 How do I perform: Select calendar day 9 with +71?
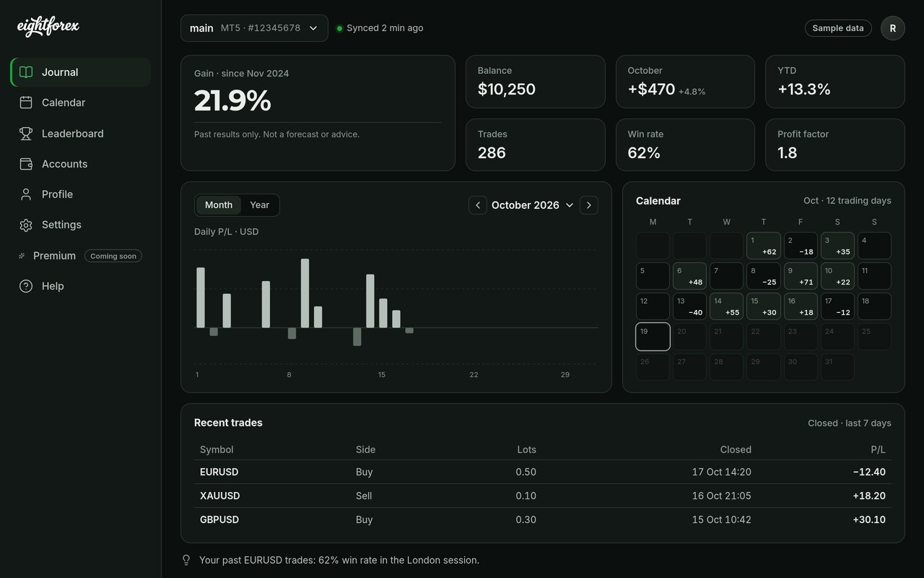[801, 276]
